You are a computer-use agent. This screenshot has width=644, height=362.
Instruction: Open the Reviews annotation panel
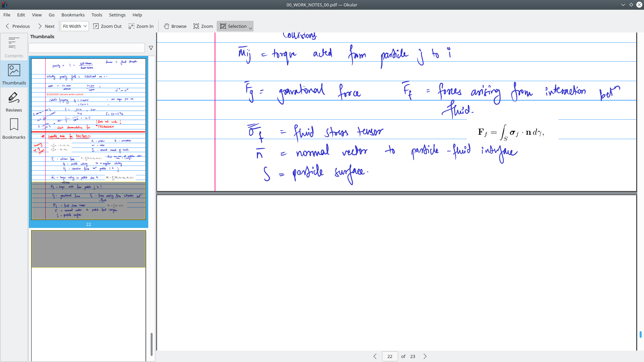click(x=14, y=102)
